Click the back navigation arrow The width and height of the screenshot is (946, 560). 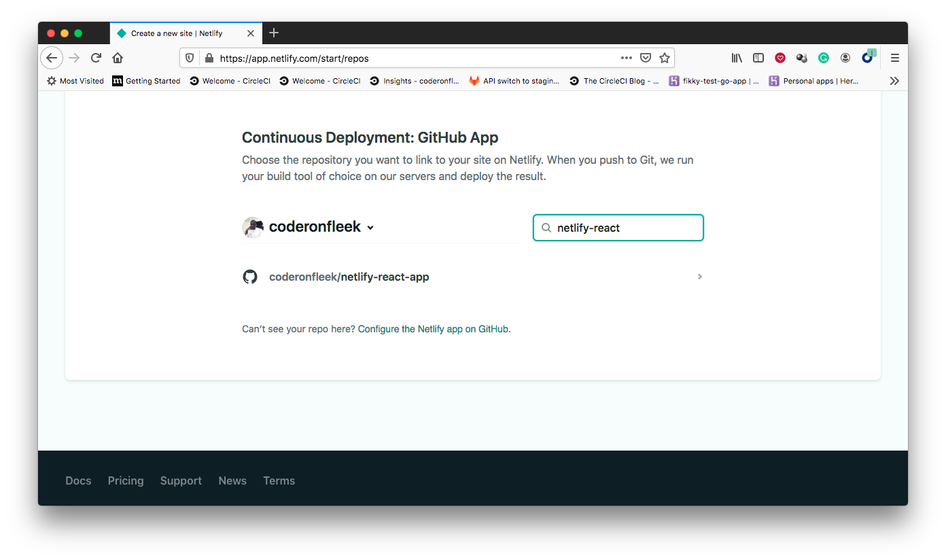click(x=52, y=58)
